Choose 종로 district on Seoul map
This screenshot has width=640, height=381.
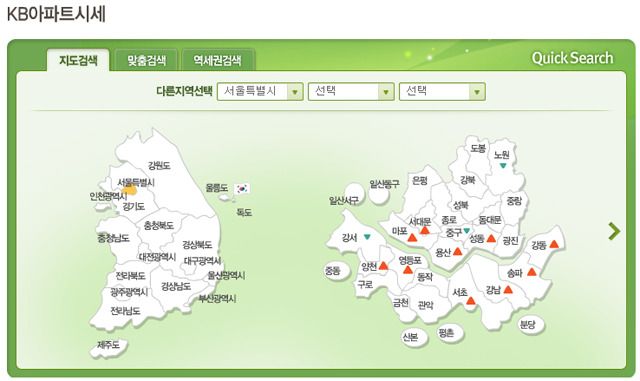(x=449, y=220)
